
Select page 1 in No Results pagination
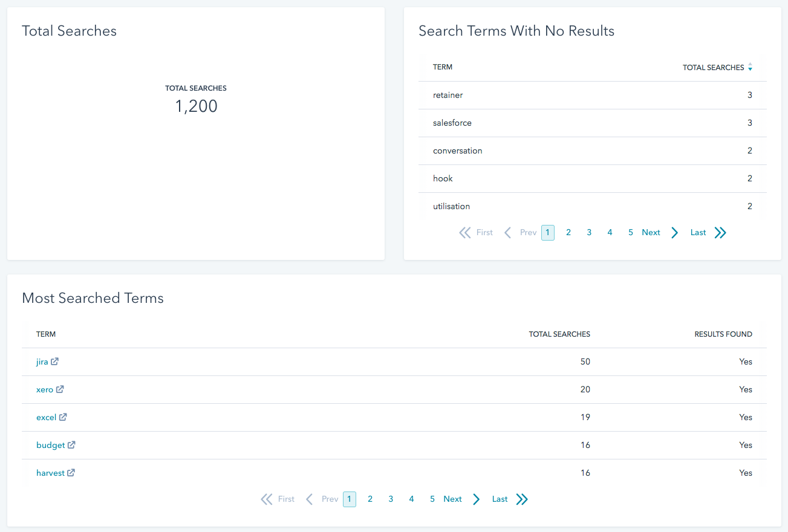[548, 233]
